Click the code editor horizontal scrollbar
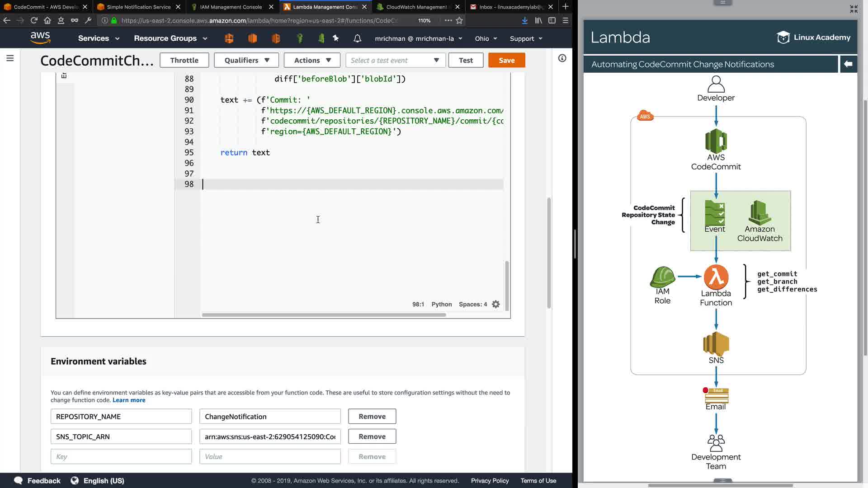Viewport: 868px width, 488px height. pos(324,315)
